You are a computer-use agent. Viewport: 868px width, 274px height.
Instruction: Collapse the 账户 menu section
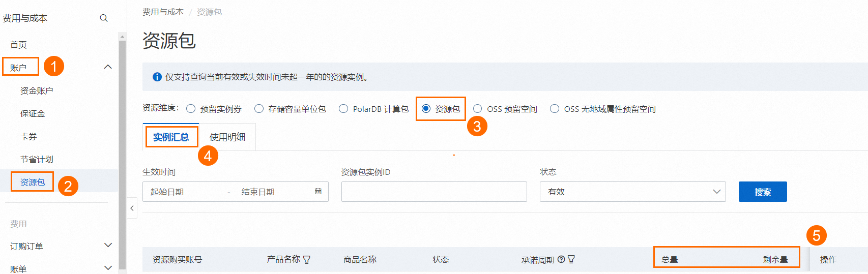tap(108, 67)
